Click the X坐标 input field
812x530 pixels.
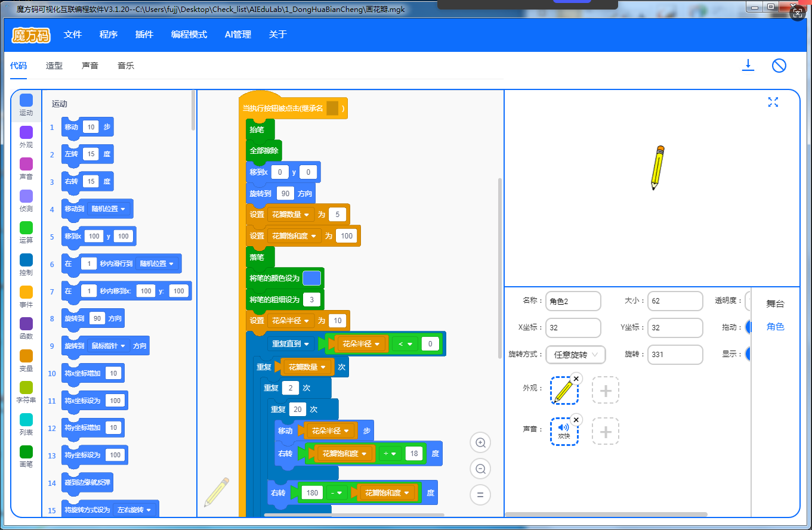click(x=573, y=328)
